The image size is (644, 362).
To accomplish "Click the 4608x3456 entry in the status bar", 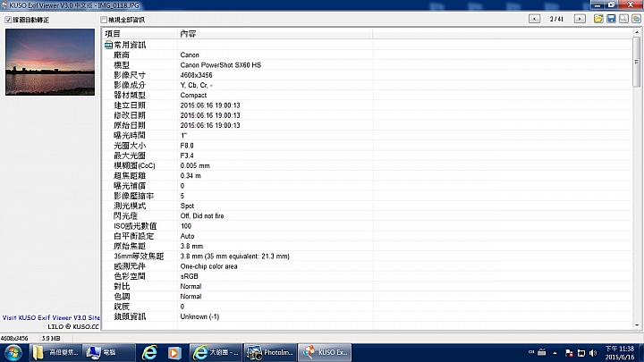I will click(14, 338).
